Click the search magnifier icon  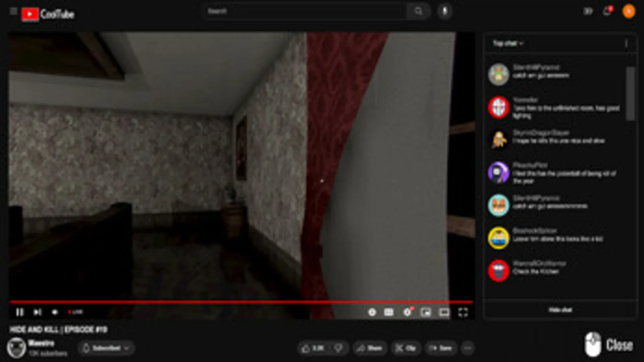point(419,11)
